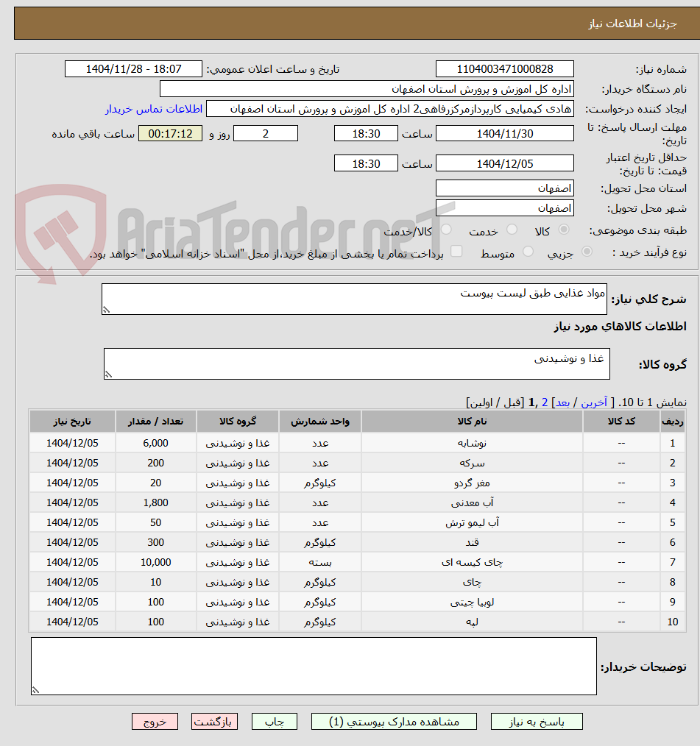Select the کالا radio button
The height and width of the screenshot is (746, 700).
coord(564,230)
